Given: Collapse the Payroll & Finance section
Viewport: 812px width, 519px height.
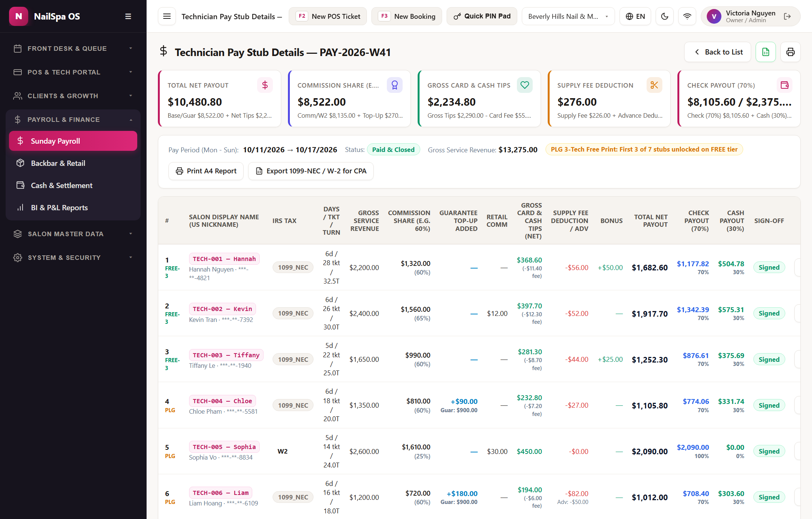Looking at the screenshot, I should point(73,120).
